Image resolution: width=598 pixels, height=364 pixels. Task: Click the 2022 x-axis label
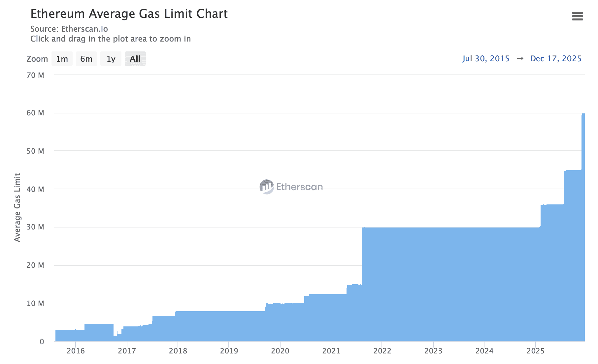(382, 351)
